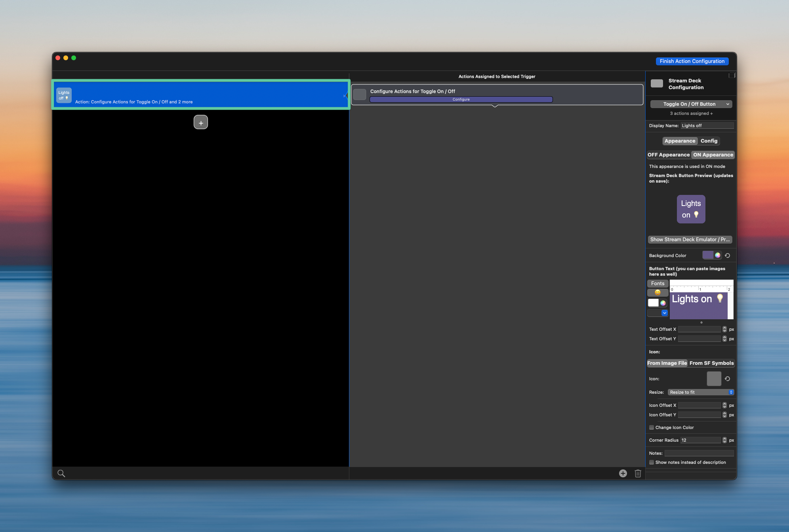The image size is (789, 532).
Task: Switch to the Config tab
Action: 709,141
